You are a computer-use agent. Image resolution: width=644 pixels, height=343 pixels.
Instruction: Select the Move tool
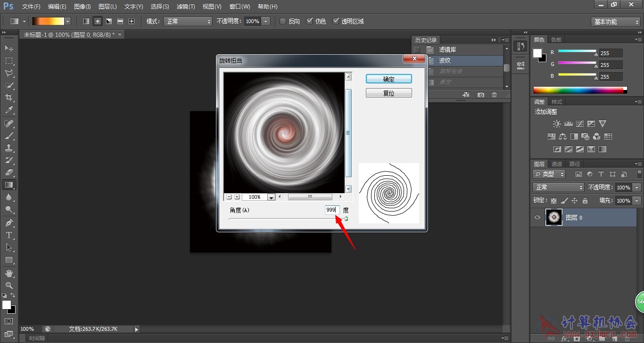point(9,49)
